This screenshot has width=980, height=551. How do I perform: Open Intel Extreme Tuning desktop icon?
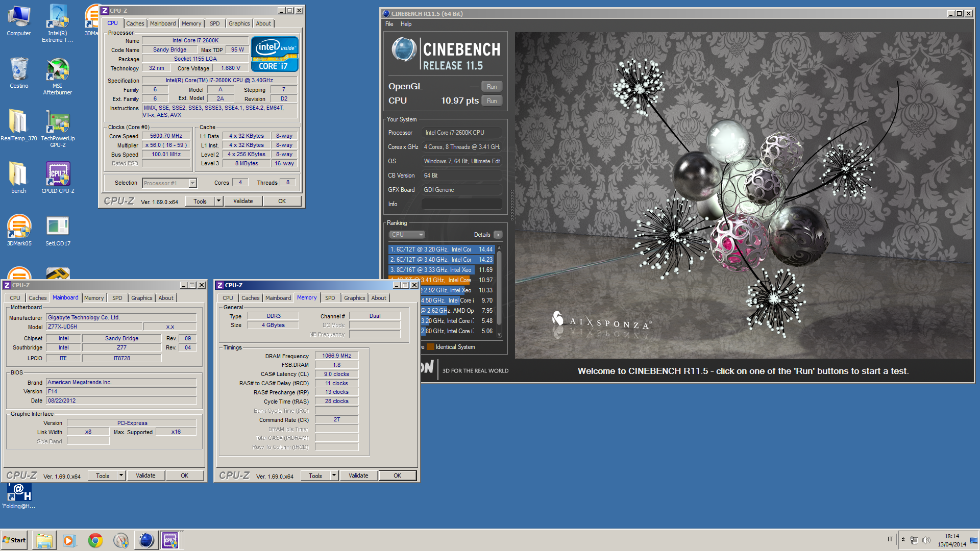[x=58, y=23]
